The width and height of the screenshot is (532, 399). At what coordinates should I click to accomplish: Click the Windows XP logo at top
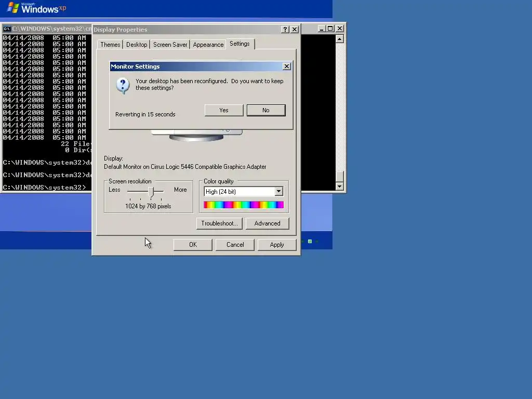[x=37, y=7]
